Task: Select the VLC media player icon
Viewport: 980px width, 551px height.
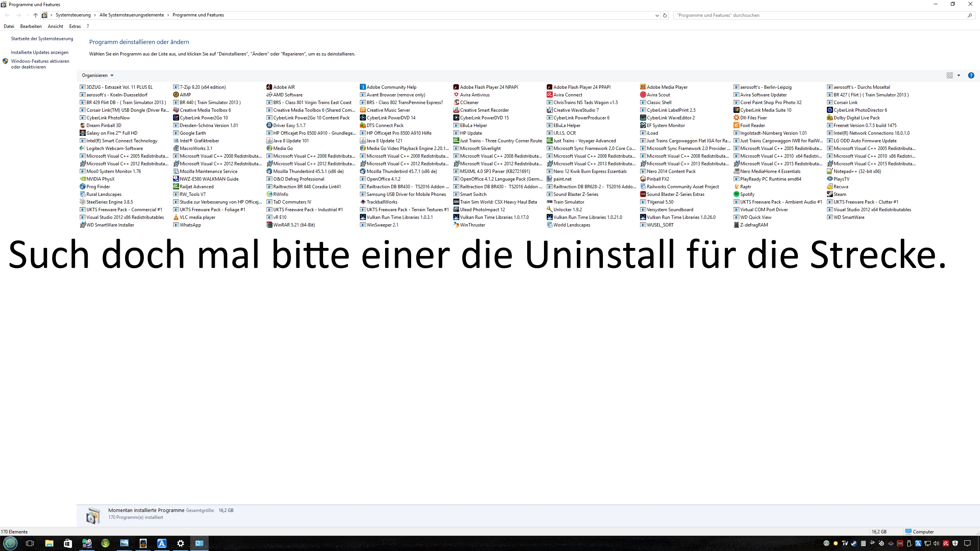Action: click(176, 217)
